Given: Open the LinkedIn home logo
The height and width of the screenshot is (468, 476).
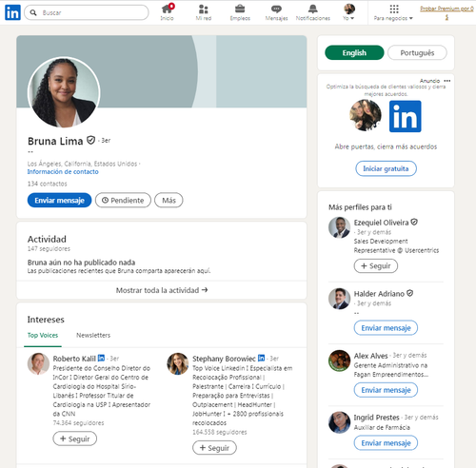Looking at the screenshot, I should 12,12.
